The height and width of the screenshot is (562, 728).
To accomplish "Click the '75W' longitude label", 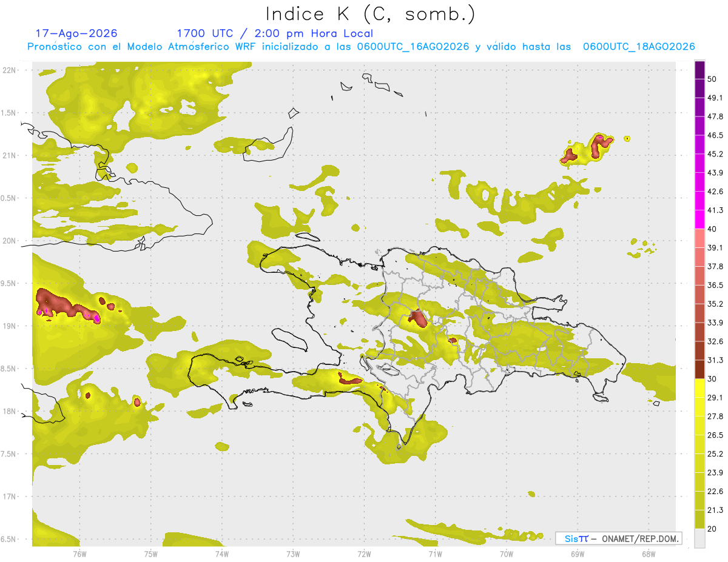I will click(151, 554).
